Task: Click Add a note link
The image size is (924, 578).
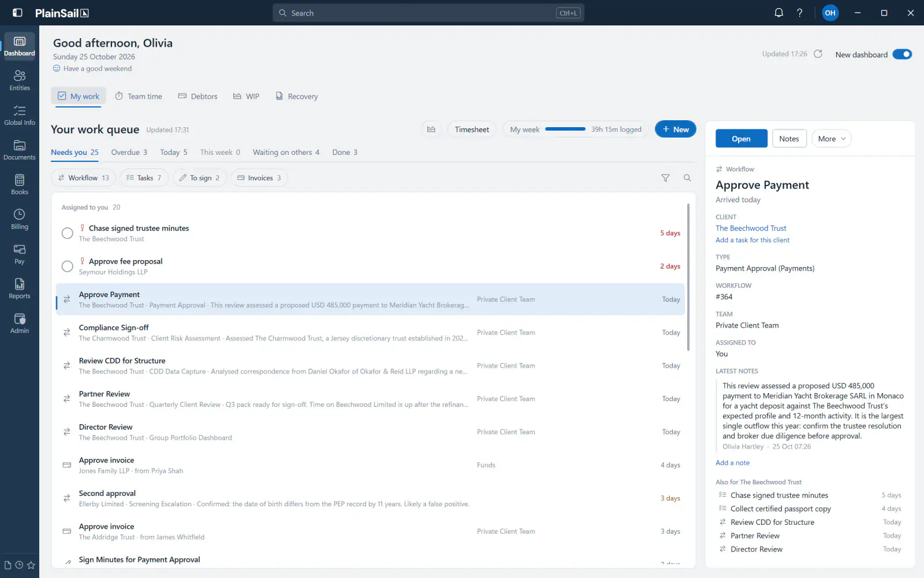Action: [x=732, y=463]
